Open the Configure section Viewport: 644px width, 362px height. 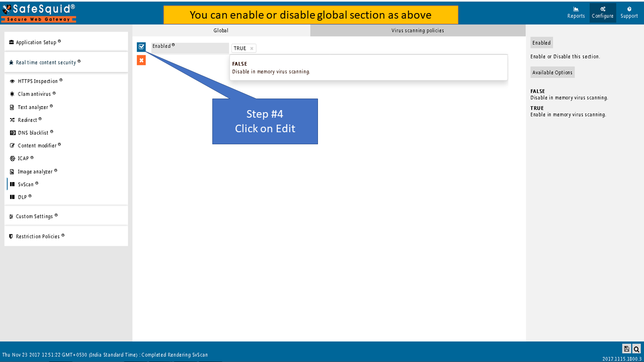click(603, 13)
